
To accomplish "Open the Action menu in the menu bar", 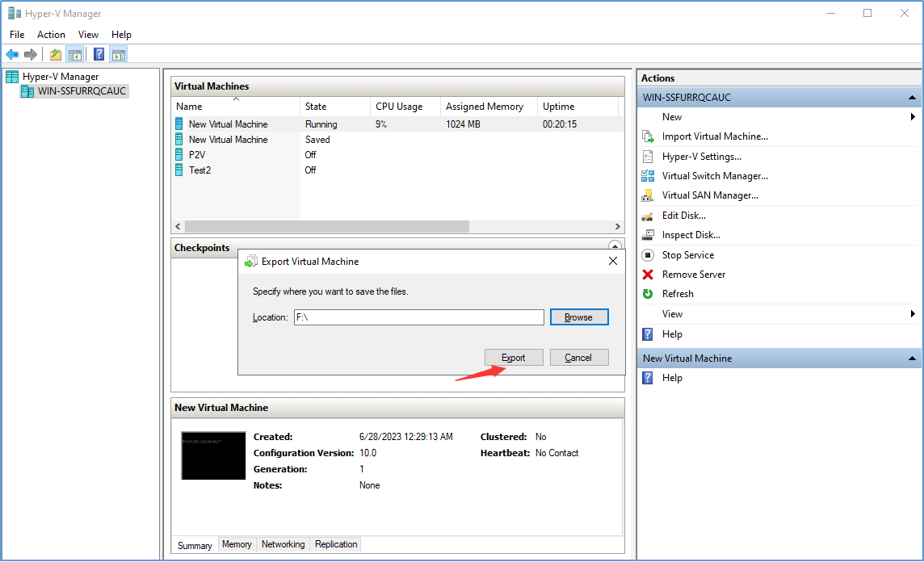I will pos(51,35).
